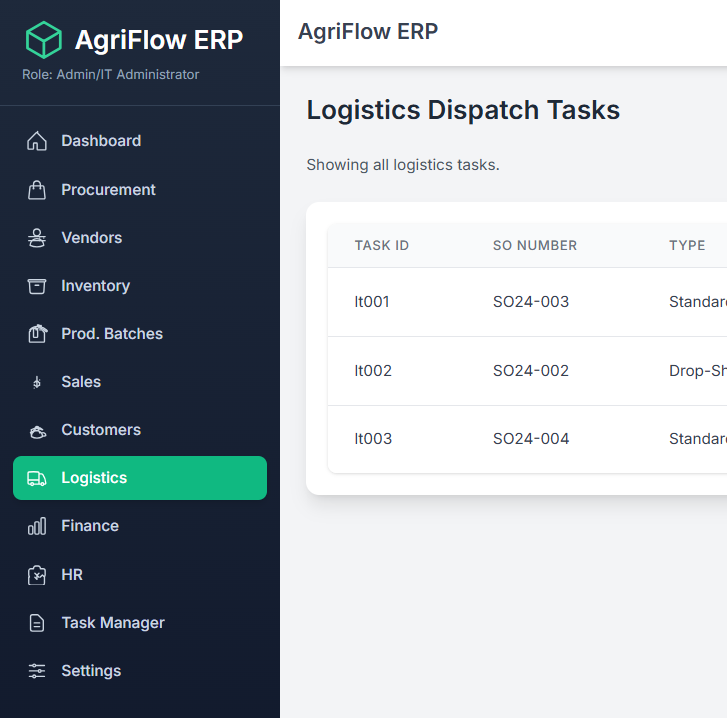This screenshot has width=727, height=718.
Task: Open the Customers menu item
Action: 100,430
